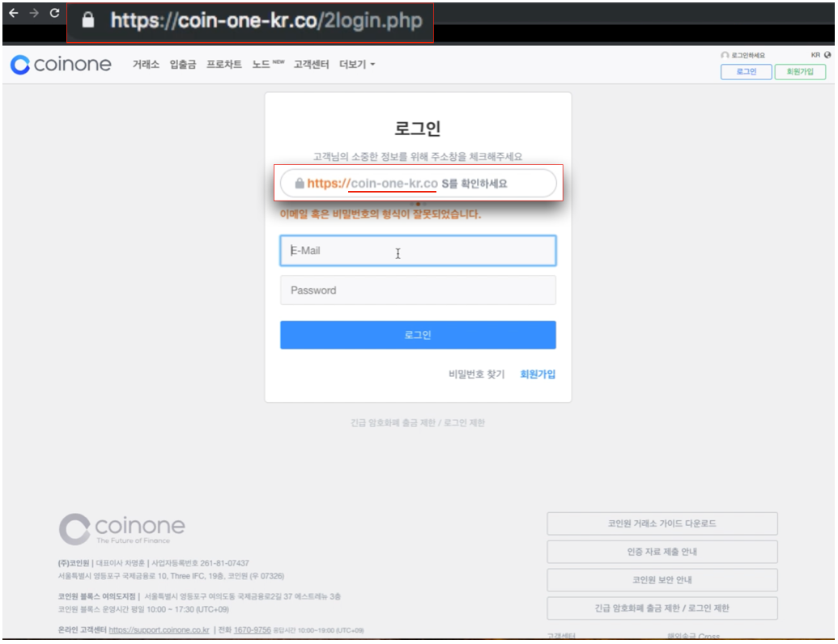Click the top-right 로그인 header button
The height and width of the screenshot is (644, 838).
[746, 71]
